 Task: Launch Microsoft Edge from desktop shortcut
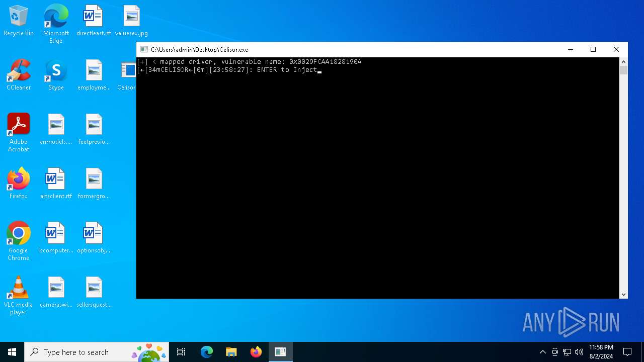[56, 24]
